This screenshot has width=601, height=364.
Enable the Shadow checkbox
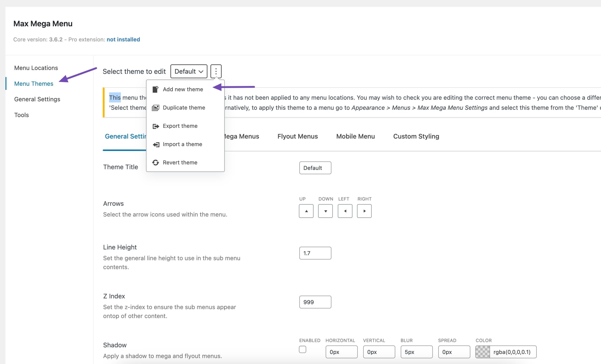pos(302,349)
